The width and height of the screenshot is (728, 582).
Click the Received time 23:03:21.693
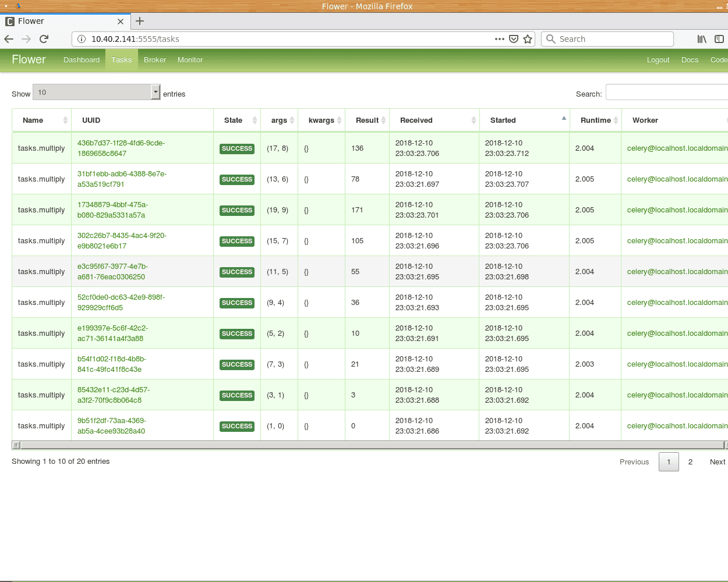pyautogui.click(x=417, y=308)
